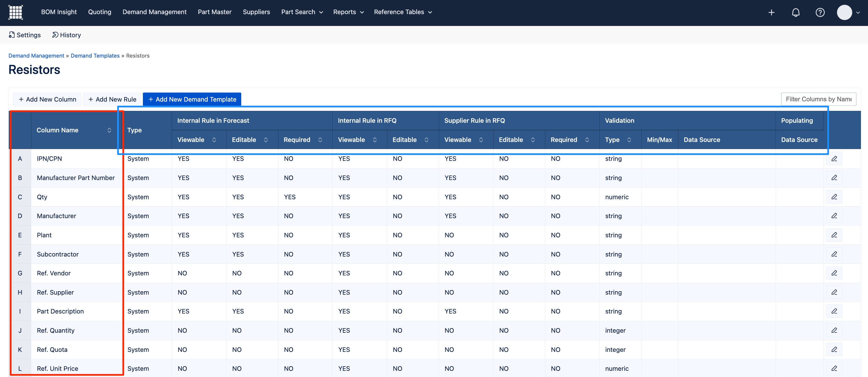
Task: Sort Supplier RFQ Required column
Action: click(587, 140)
